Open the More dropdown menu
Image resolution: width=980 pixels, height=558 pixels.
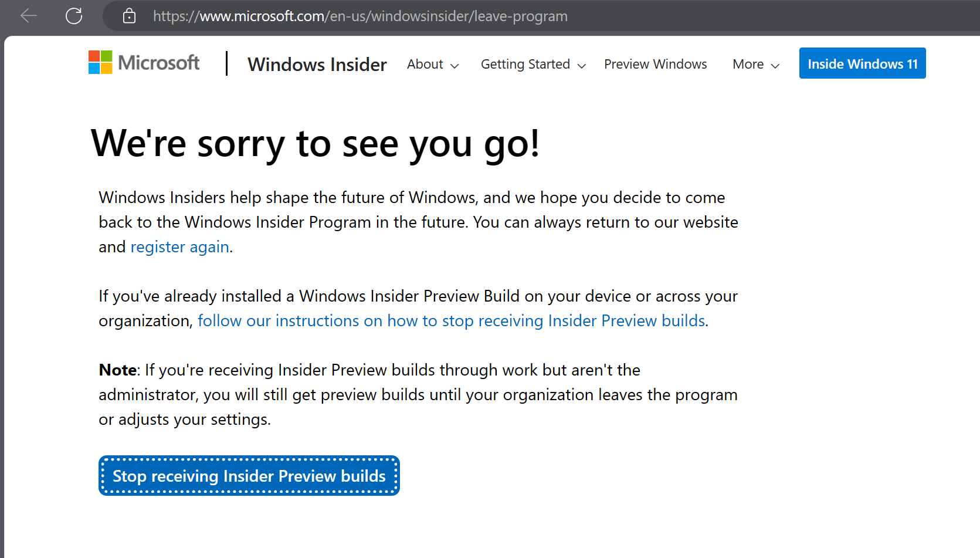(x=748, y=64)
